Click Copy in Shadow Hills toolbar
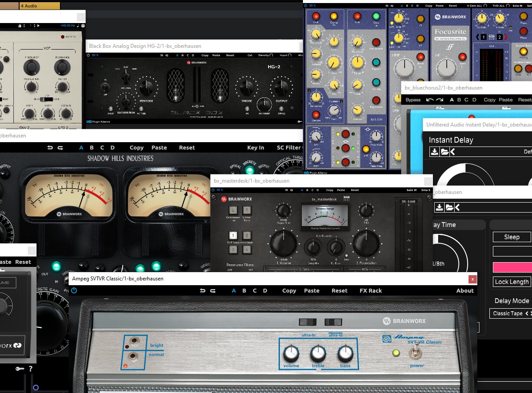This screenshot has width=532, height=393. 136,148
